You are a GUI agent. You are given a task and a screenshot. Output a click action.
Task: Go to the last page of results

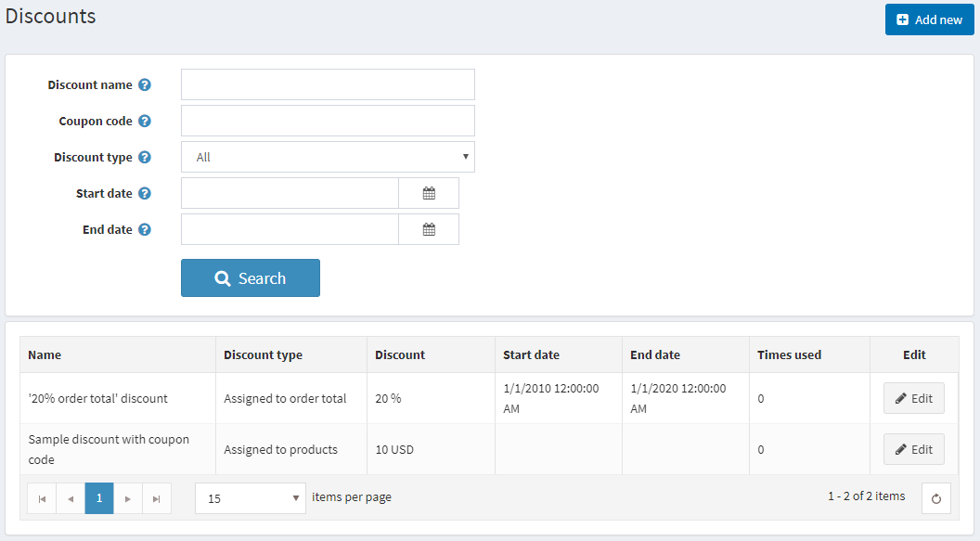(157, 498)
